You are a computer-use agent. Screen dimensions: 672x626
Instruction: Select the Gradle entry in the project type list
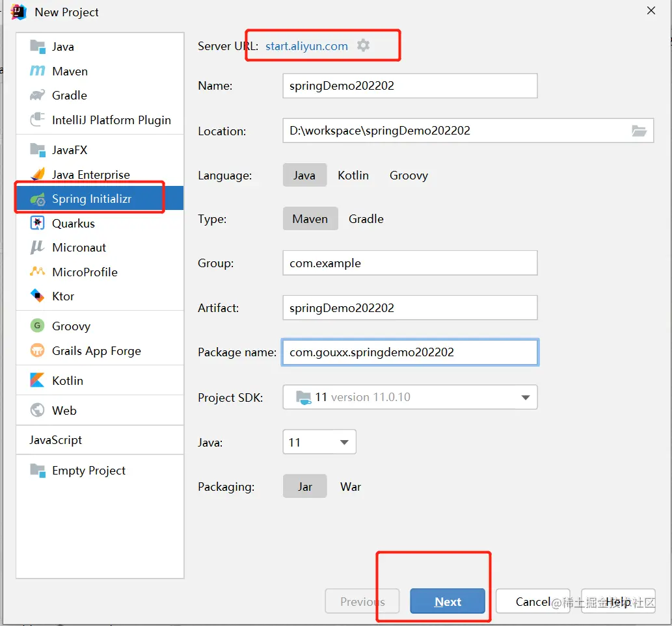pos(100,95)
